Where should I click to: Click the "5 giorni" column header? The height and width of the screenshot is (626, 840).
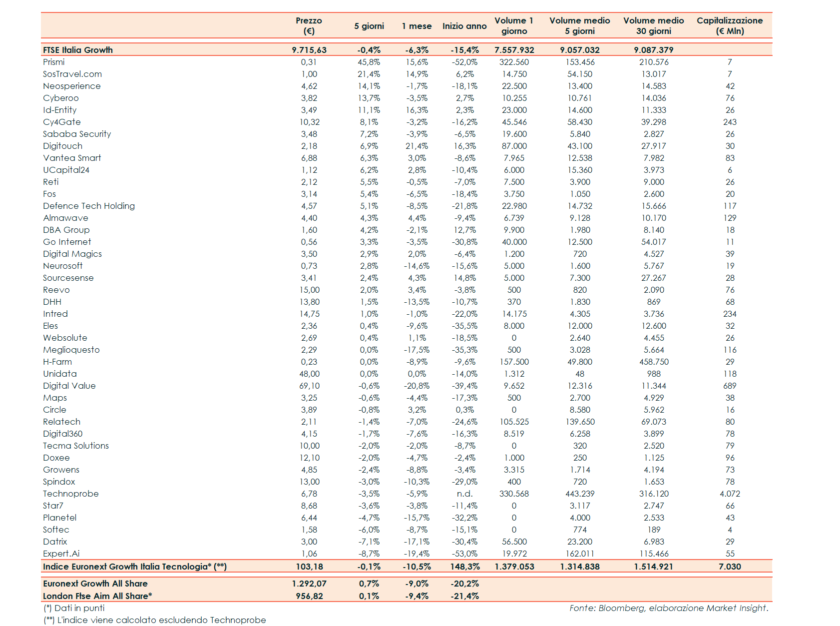369,26
